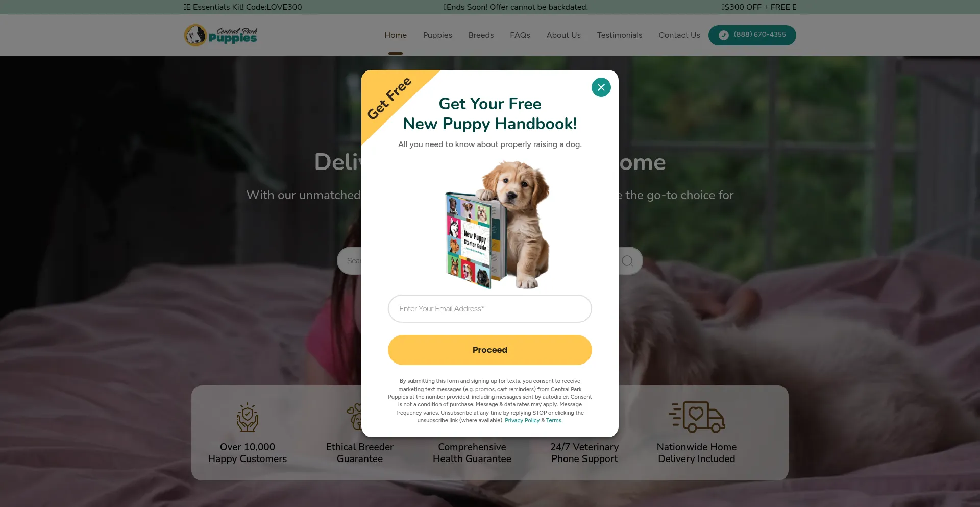Open the Breeds menu item

(481, 35)
